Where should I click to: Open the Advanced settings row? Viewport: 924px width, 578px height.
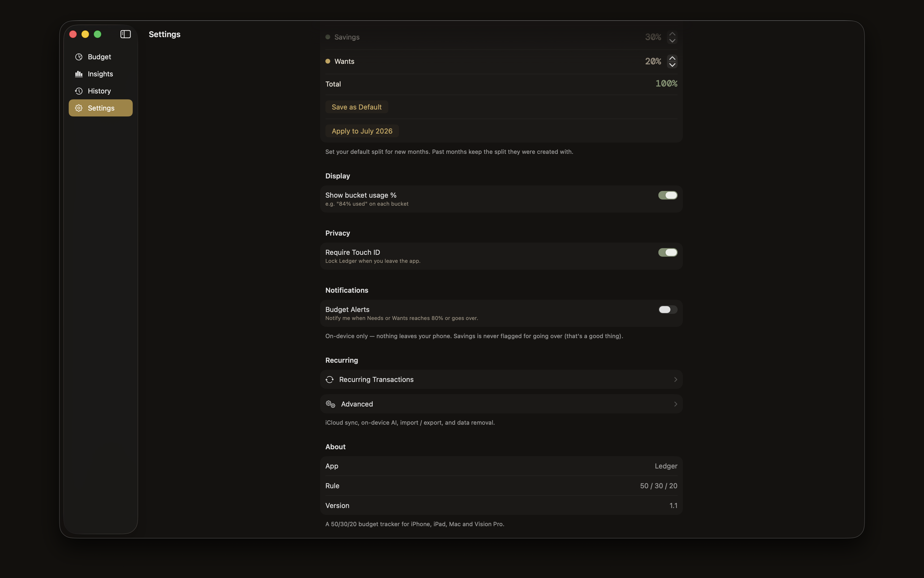(501, 404)
